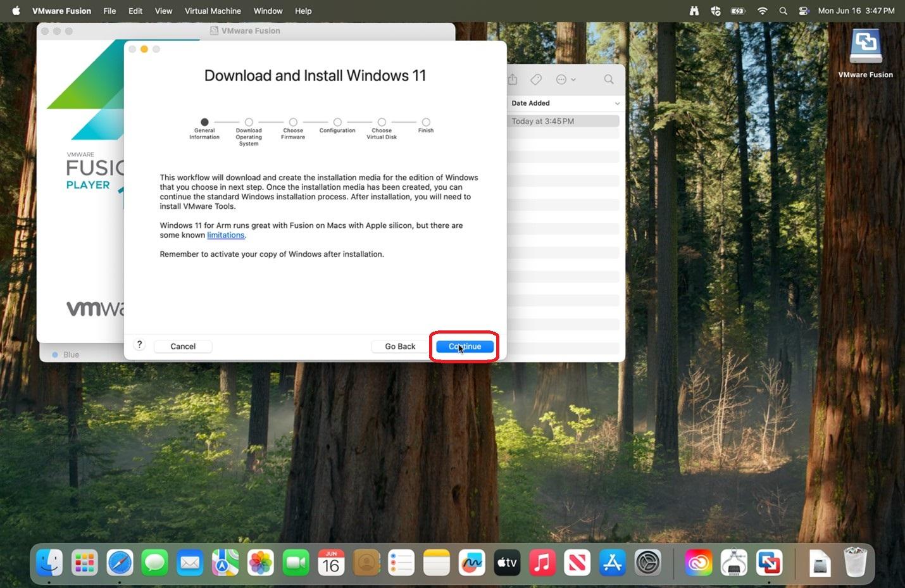Open the VMware Fusion disk icon on the desktop

coord(866,46)
